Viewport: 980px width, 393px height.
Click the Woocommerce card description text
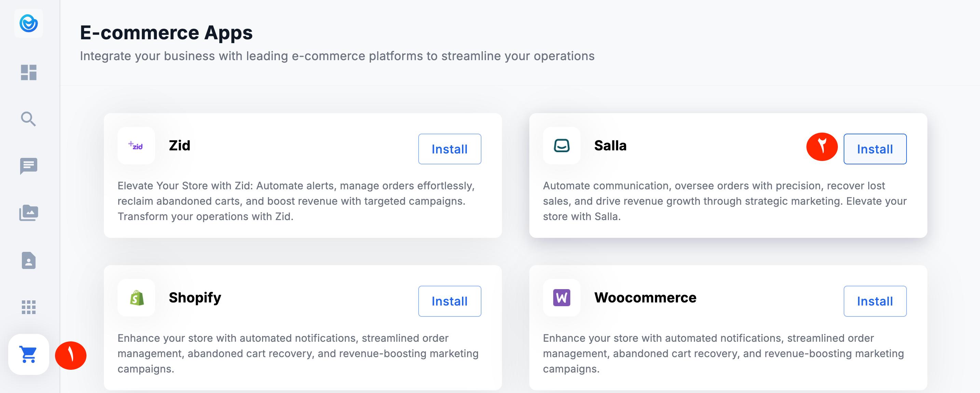723,353
